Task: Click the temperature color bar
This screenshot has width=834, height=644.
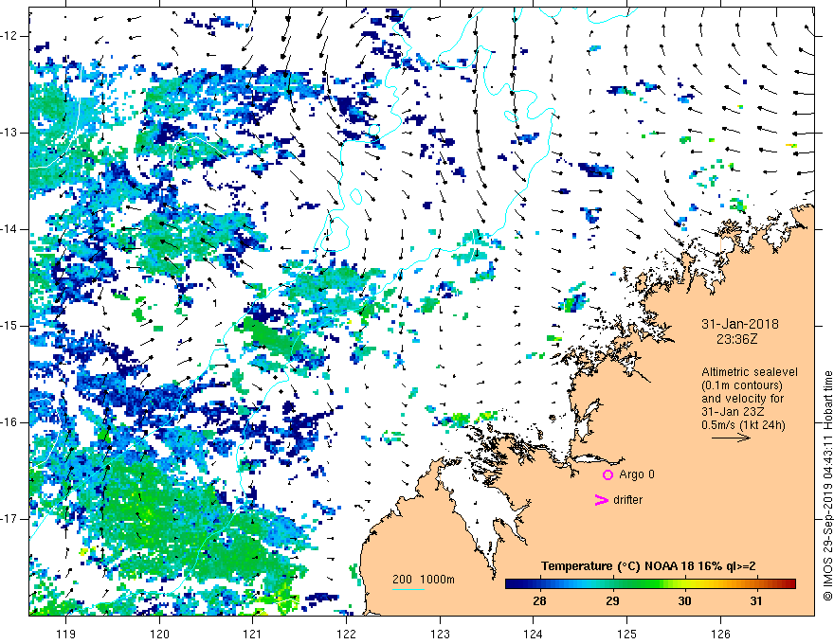Action: (650, 584)
